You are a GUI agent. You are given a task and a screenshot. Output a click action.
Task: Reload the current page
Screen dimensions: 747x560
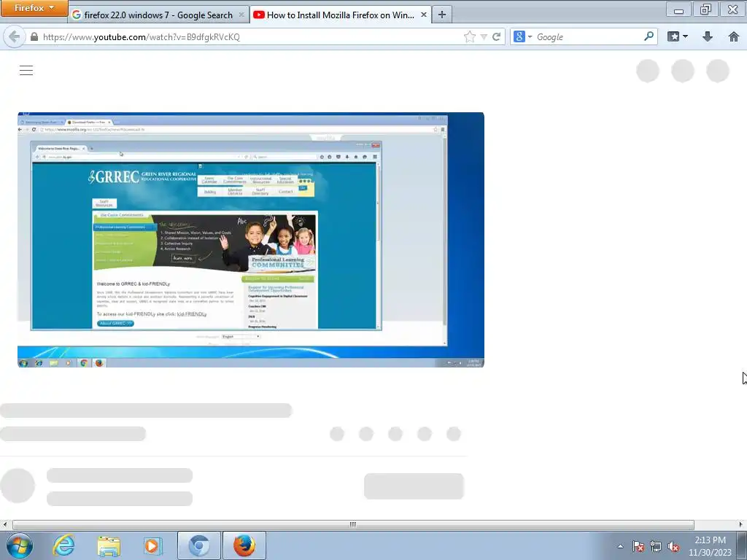pyautogui.click(x=496, y=36)
